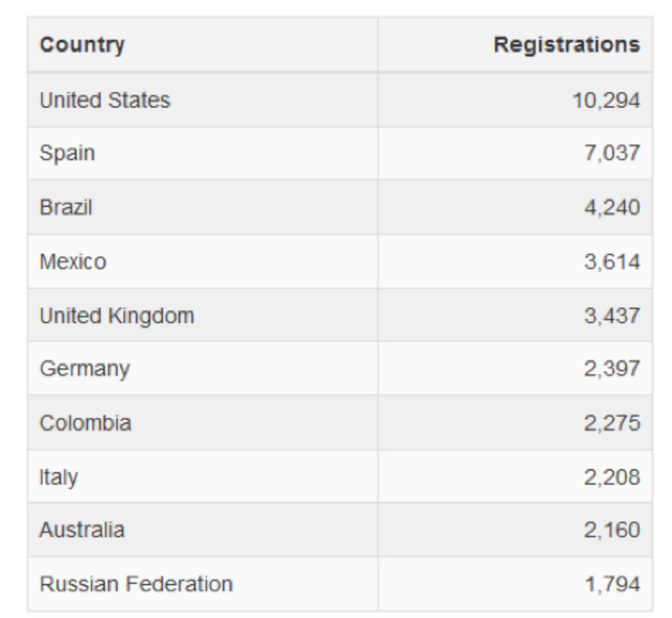Click the 2,397 value for Germany

pyautogui.click(x=612, y=369)
